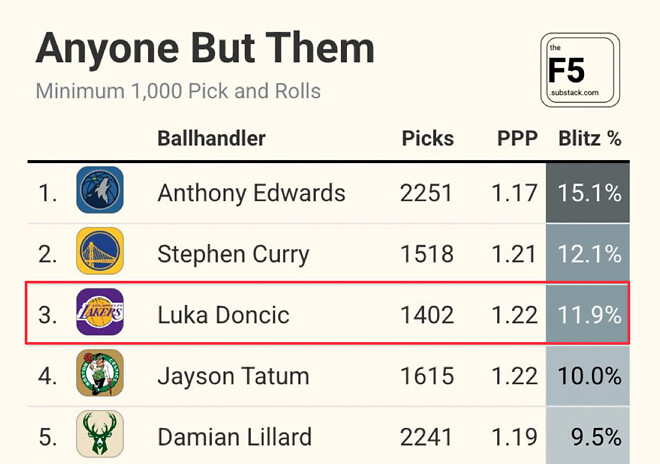
Task: Click Stephen Curry's name
Action: pyautogui.click(x=233, y=255)
